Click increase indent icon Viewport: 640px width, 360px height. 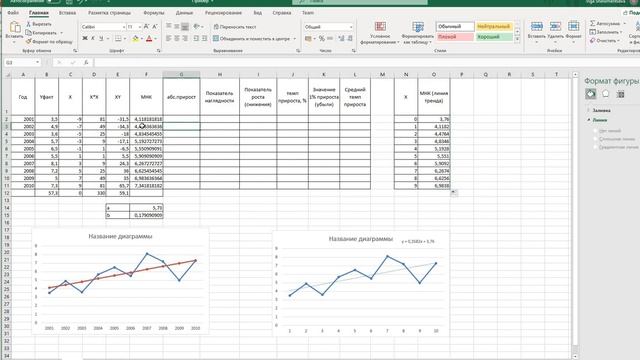[204, 38]
